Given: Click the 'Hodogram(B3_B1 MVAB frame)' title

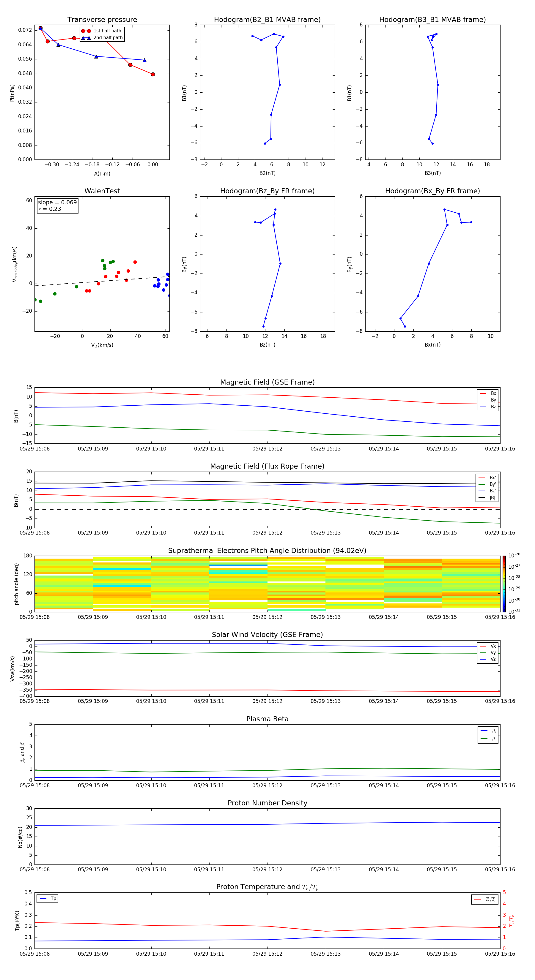Looking at the screenshot, I should pos(432,20).
